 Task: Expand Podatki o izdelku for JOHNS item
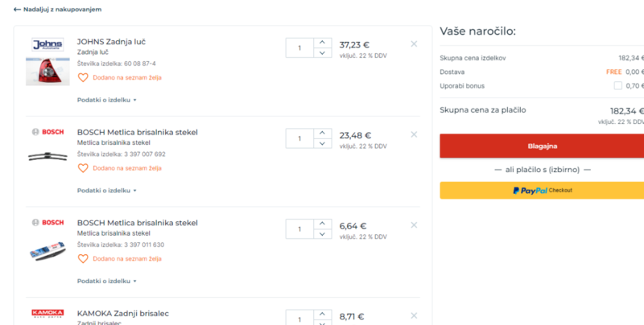click(x=107, y=100)
